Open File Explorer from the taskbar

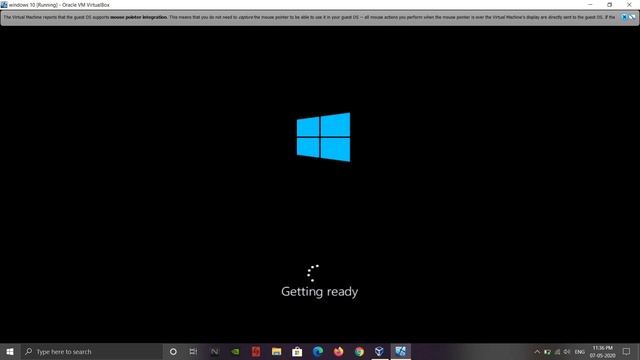coord(276,351)
